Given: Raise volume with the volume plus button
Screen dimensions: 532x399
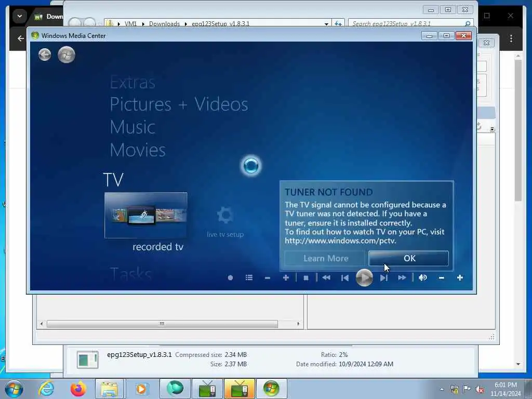Looking at the screenshot, I should [x=460, y=278].
